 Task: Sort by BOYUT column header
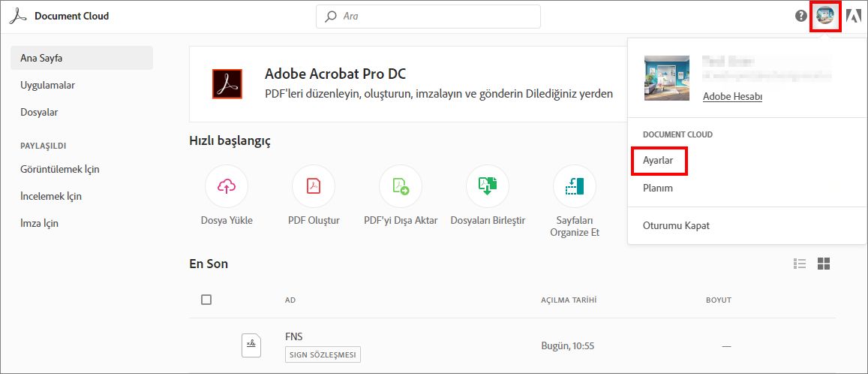pos(719,300)
